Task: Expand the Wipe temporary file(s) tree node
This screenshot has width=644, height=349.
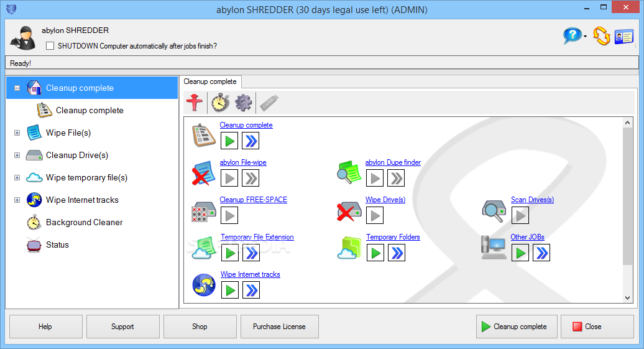Action: (x=17, y=177)
